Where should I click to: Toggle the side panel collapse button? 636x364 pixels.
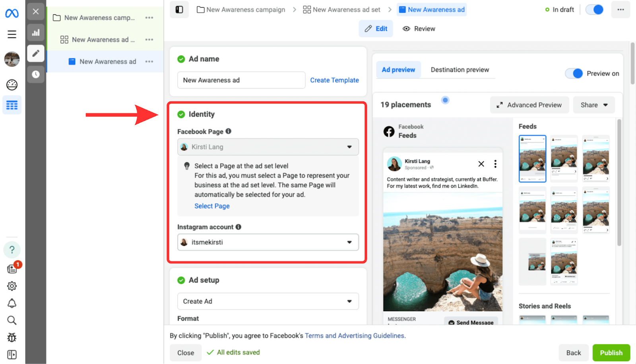tap(179, 10)
